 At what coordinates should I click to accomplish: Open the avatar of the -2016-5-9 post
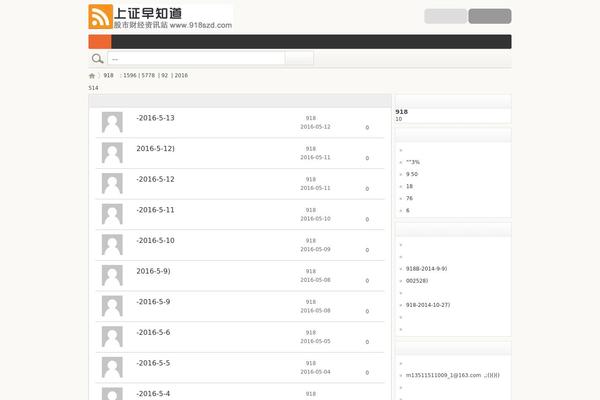tap(112, 306)
